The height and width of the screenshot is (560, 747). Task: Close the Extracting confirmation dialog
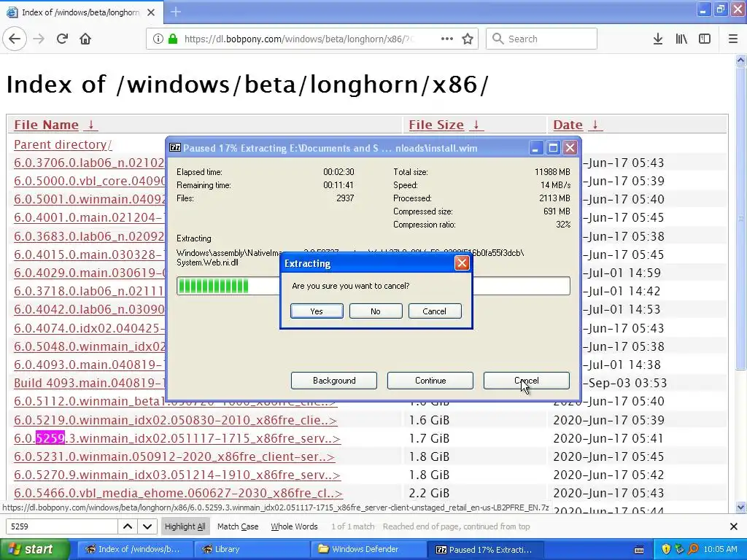462,263
